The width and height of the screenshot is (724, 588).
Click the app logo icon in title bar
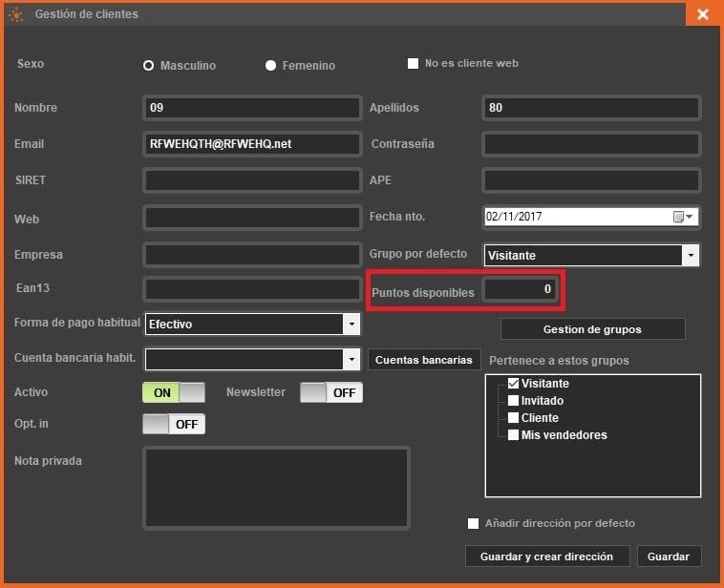[x=16, y=14]
